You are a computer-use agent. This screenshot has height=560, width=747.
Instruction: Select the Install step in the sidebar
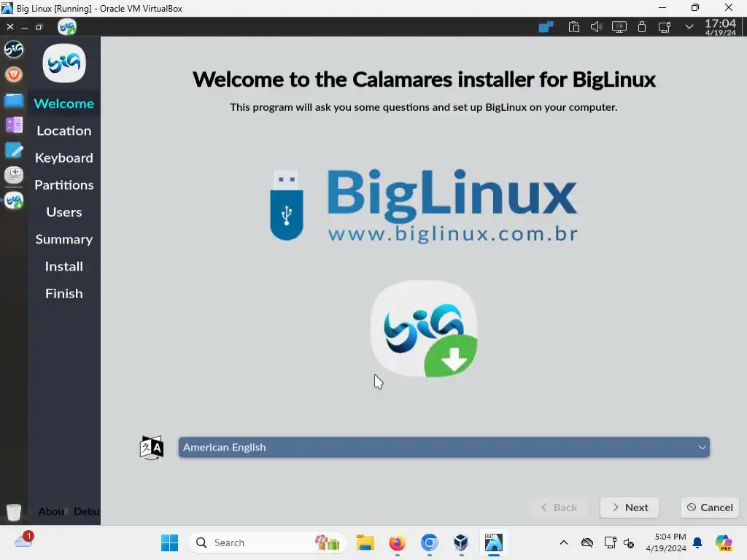click(64, 266)
